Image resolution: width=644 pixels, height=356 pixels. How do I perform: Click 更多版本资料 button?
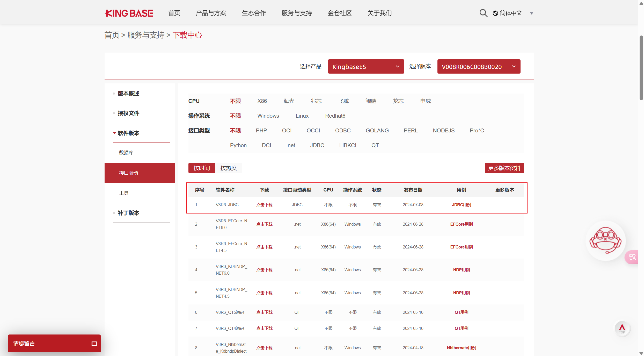504,168
